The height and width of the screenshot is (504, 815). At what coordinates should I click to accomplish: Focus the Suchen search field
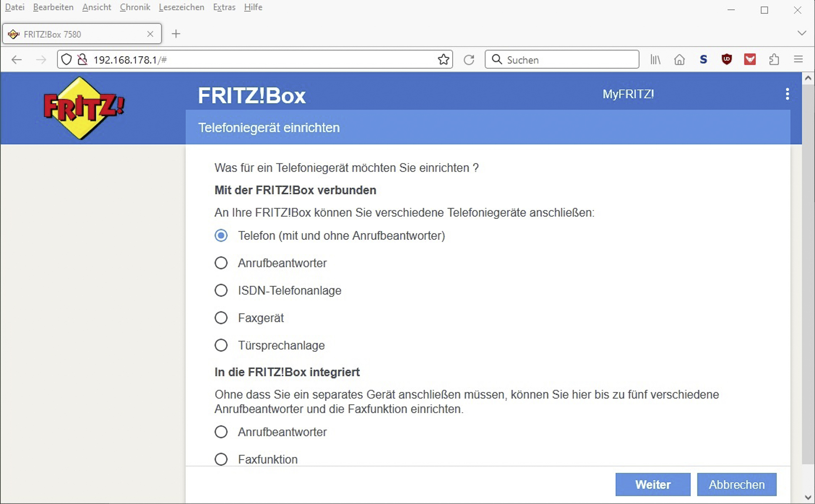point(562,60)
